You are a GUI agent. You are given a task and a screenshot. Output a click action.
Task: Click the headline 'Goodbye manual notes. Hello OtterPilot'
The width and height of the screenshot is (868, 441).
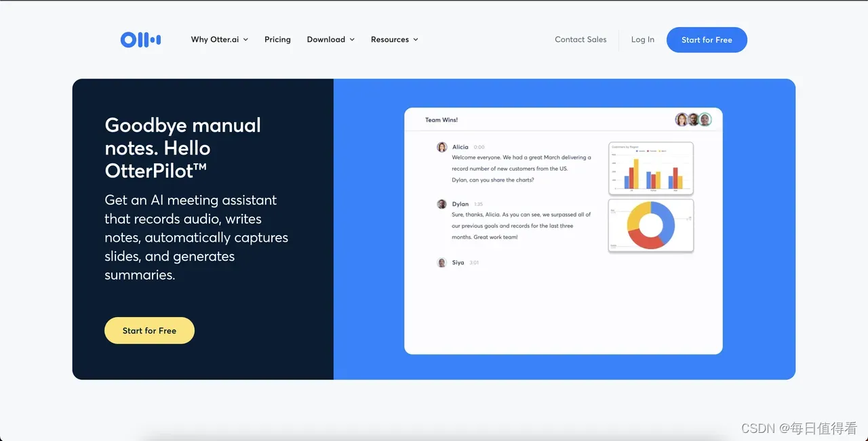183,148
